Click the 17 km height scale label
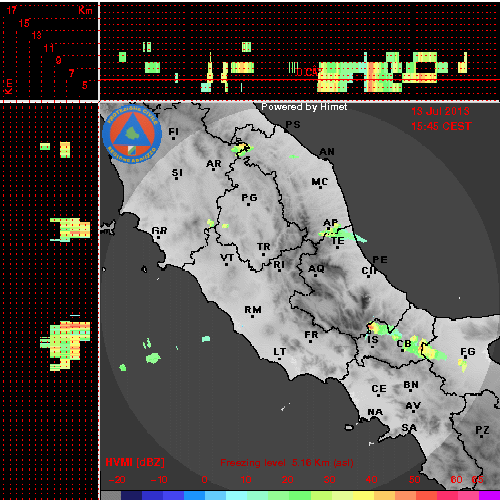The height and width of the screenshot is (500, 500). (x=11, y=10)
